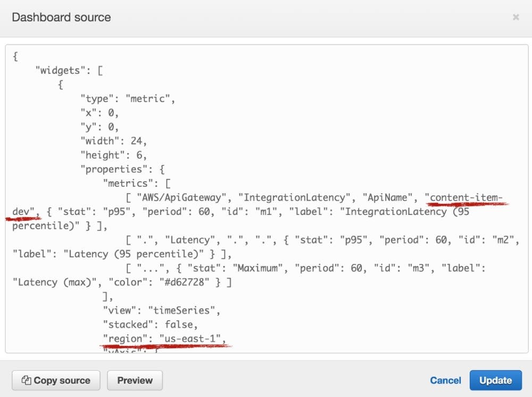The image size is (532, 397).
Task: Click the Copy source button
Action: [56, 381]
